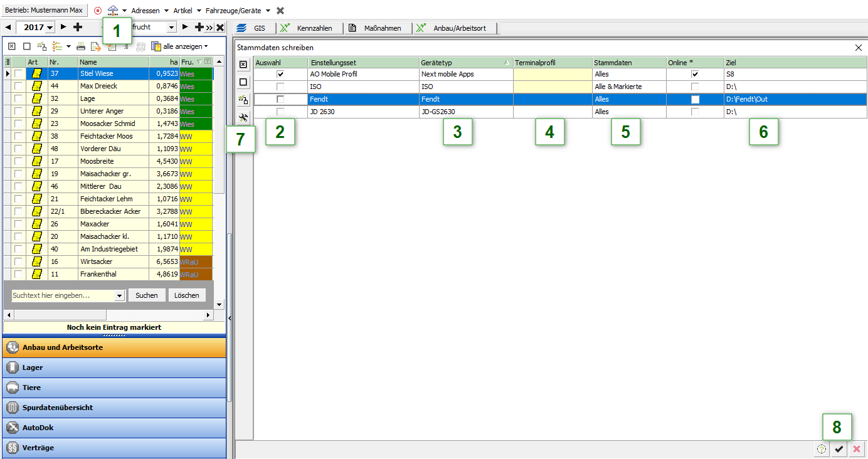Click the printer icon in field list toolbar
Viewport: 868px width, 459px height.
point(81,46)
